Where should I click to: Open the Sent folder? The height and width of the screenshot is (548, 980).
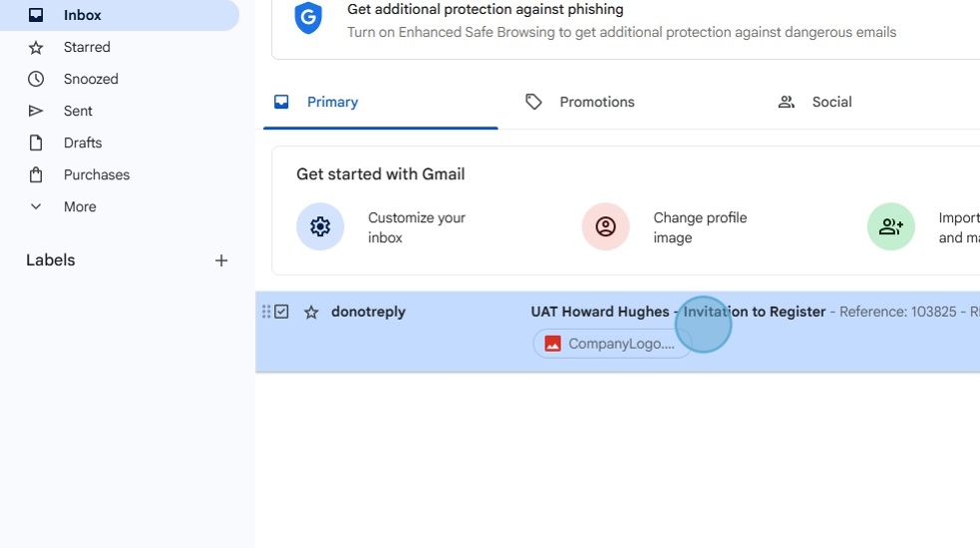click(x=78, y=111)
